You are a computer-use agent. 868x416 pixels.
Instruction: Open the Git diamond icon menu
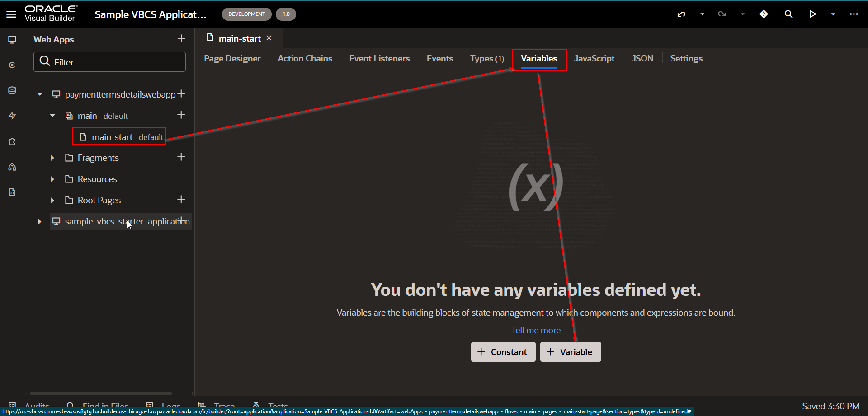tap(764, 14)
